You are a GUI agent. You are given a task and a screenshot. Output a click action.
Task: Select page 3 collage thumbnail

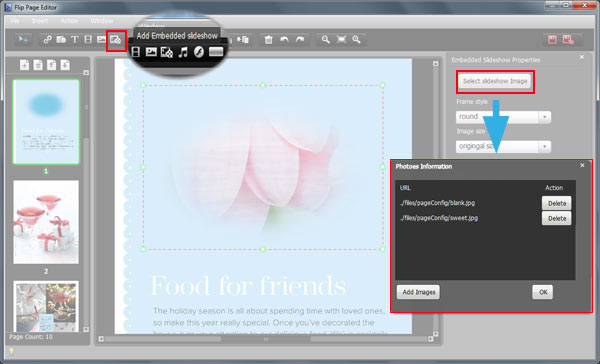46,306
